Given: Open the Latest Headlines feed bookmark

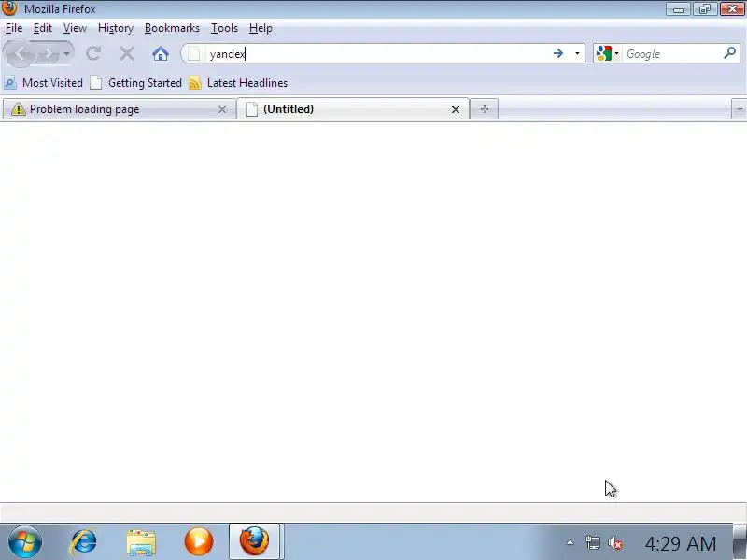Looking at the screenshot, I should (238, 83).
